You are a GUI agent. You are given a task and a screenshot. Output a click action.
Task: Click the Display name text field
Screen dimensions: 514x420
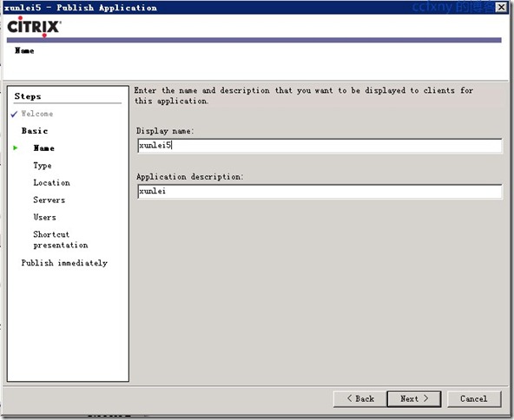point(320,146)
